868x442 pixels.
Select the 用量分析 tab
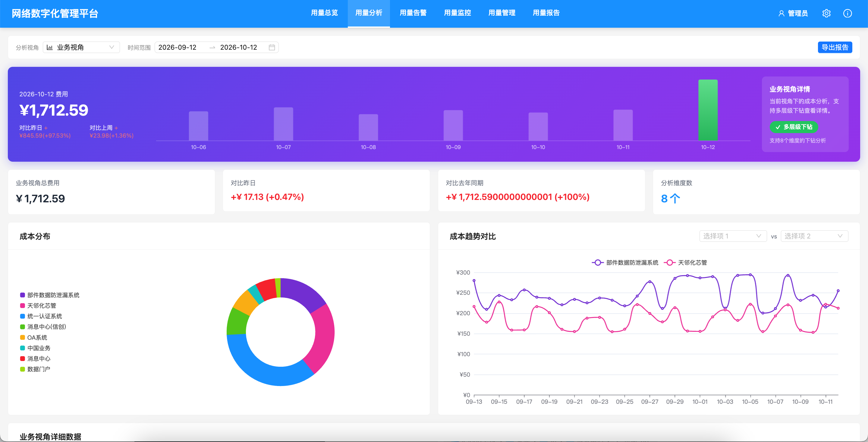pyautogui.click(x=369, y=13)
